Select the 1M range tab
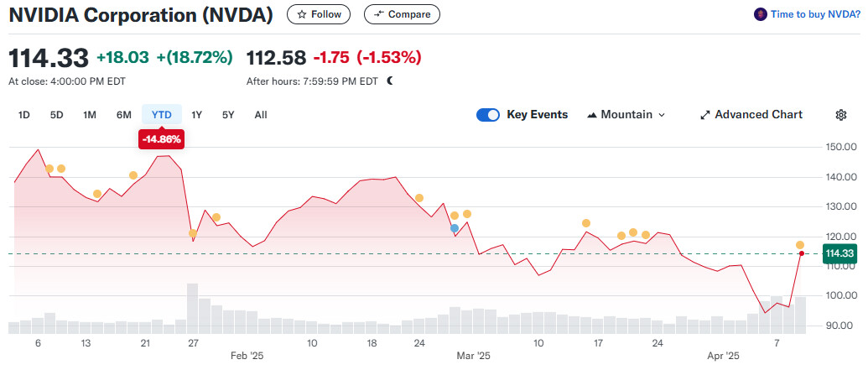Screen dimensions: 868x370 (90, 115)
